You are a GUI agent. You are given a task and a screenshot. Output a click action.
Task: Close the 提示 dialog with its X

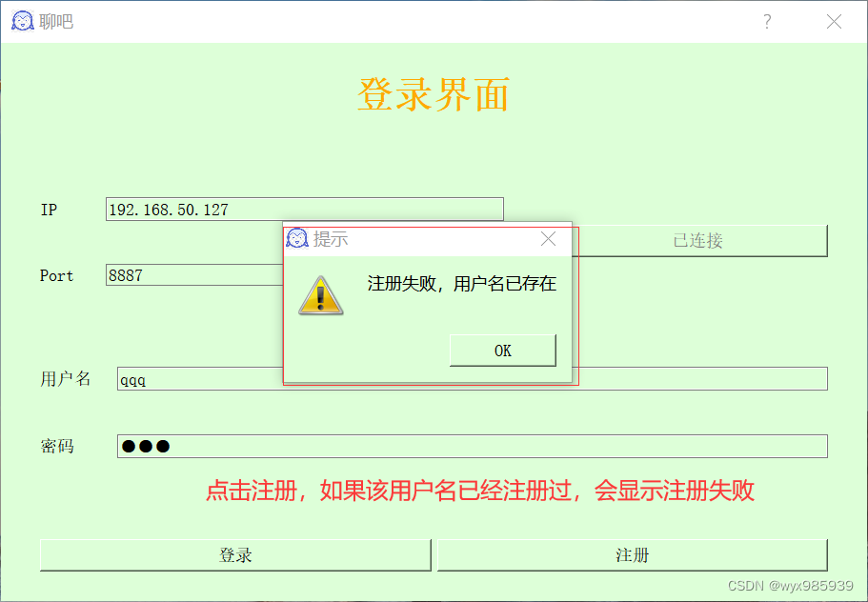tap(548, 239)
